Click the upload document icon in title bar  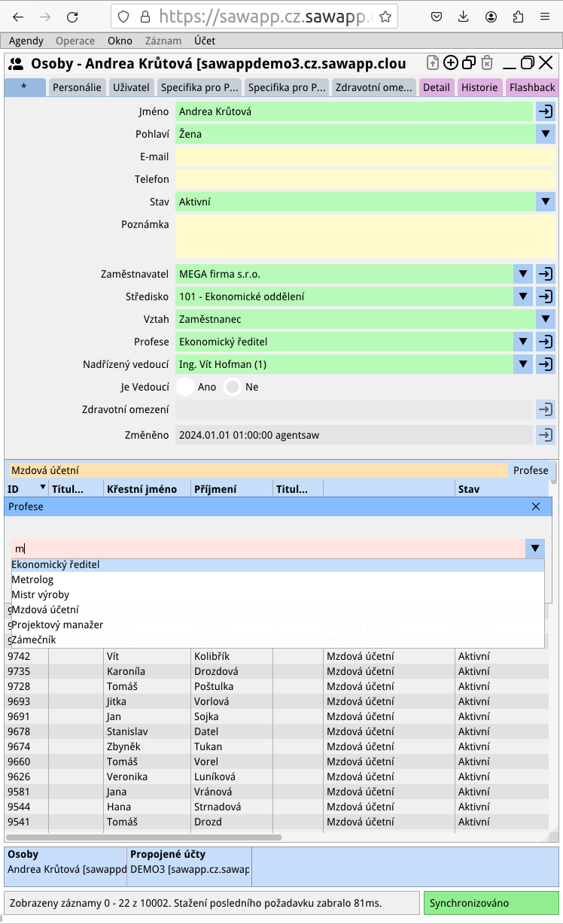432,63
